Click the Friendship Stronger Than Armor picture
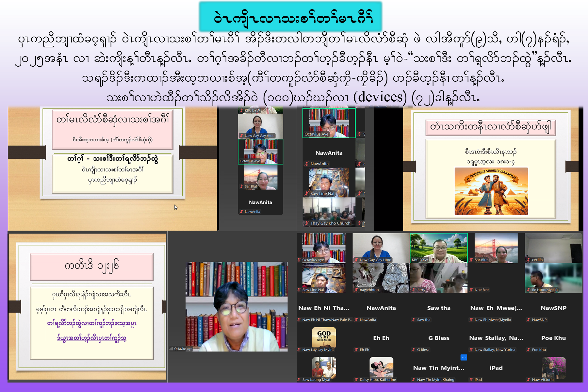Screen dimensions: 588x392 [x=491, y=191]
